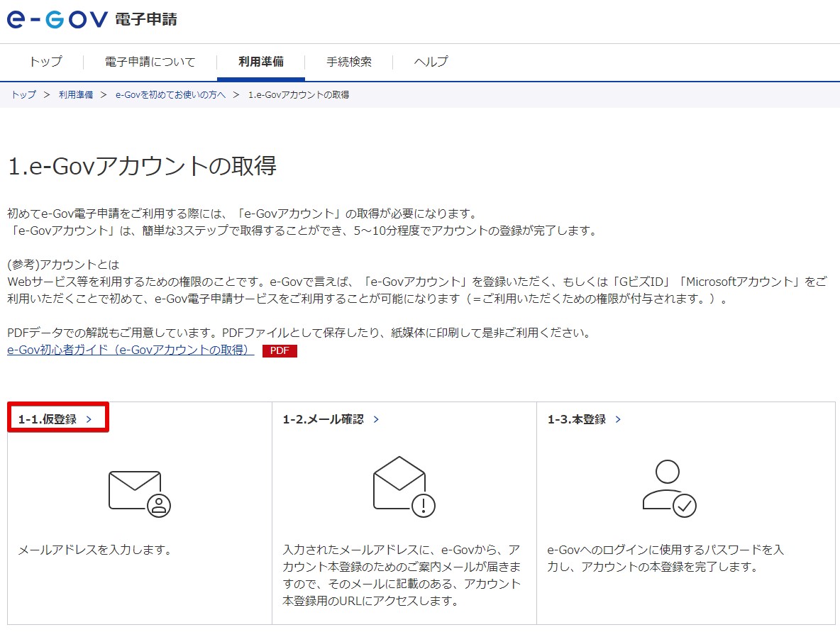Open the トップ navigation tab
Screen dimensions: 840x637
(x=45, y=62)
